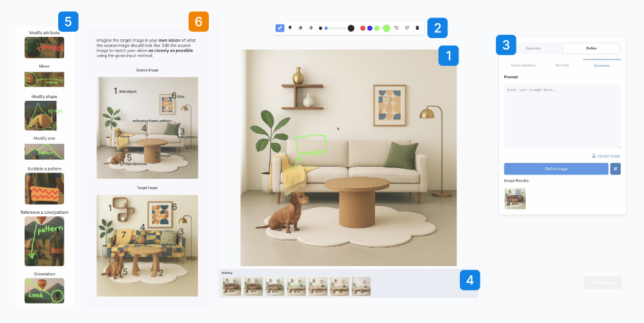Click the large black brush-size preview dot
This screenshot has height=323, width=644.
[x=350, y=28]
